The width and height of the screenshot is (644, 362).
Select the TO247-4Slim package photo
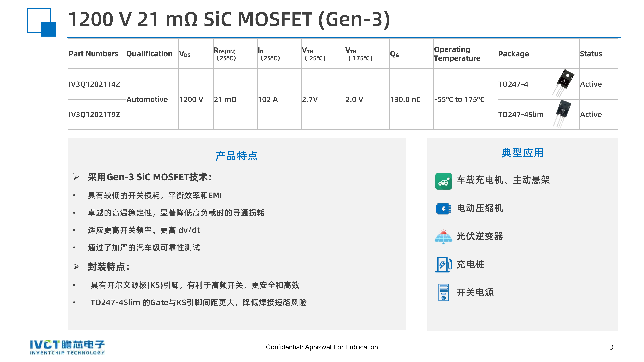pyautogui.click(x=562, y=114)
